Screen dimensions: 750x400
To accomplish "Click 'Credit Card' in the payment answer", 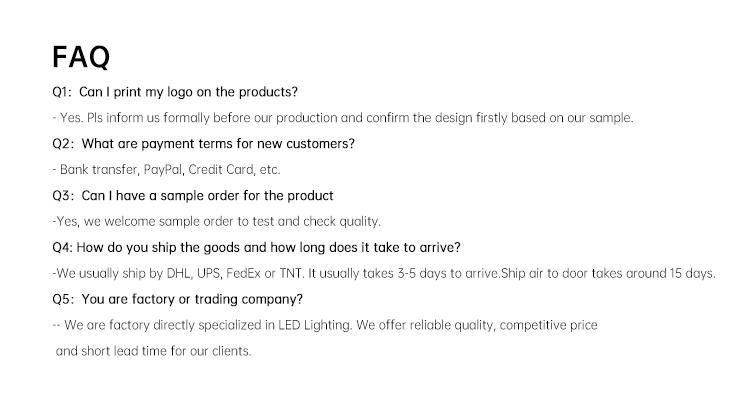I will tap(221, 169).
